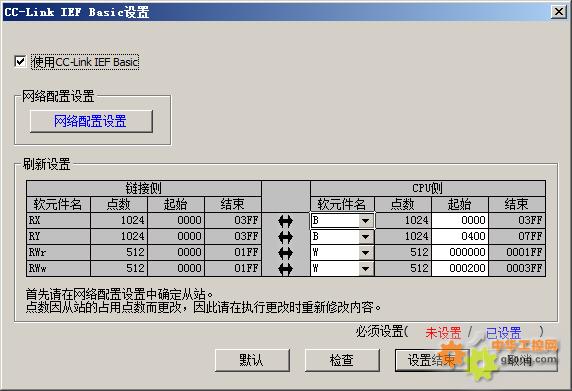Click the RWw CPU-side points cell 512
This screenshot has width=572, height=391.
point(403,268)
